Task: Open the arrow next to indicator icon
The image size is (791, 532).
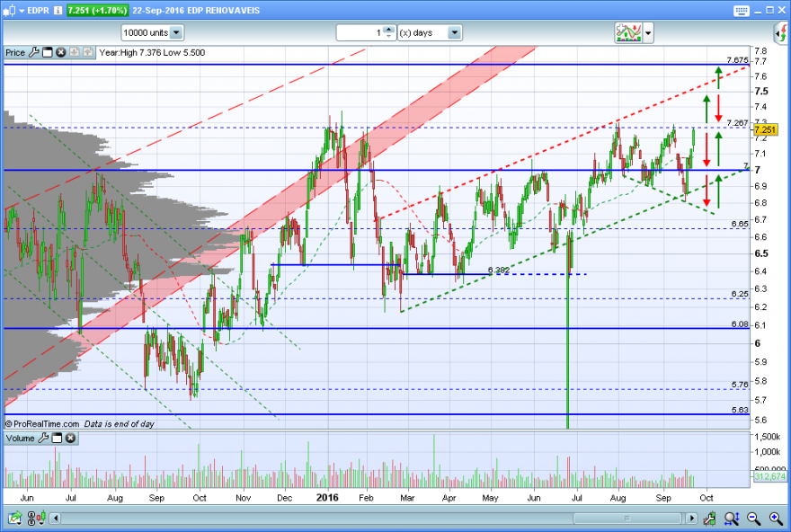Action: pyautogui.click(x=648, y=34)
